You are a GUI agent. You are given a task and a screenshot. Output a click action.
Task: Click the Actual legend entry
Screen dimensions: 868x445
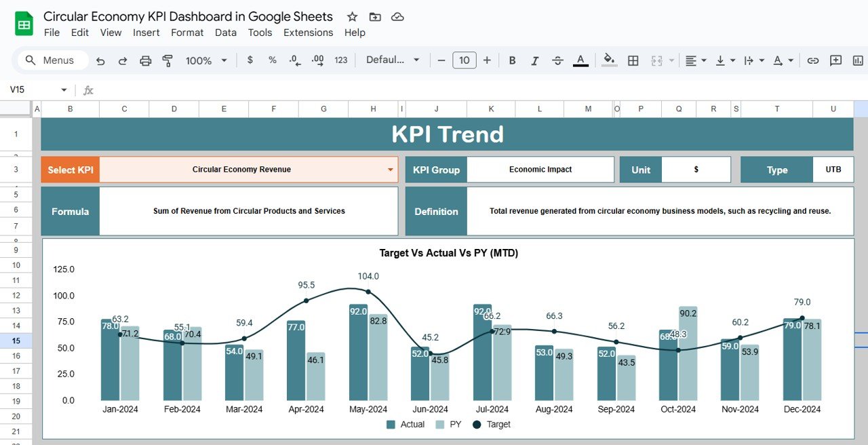click(x=406, y=425)
